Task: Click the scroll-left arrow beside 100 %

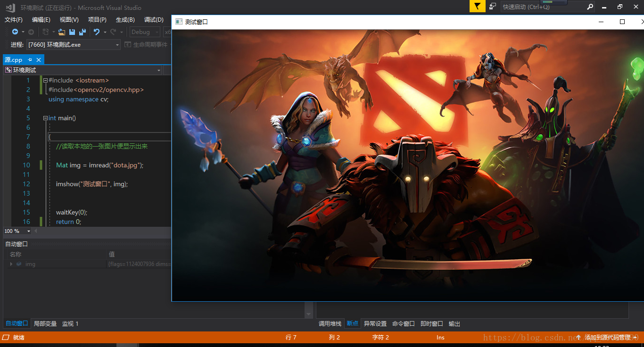Action: click(36, 231)
